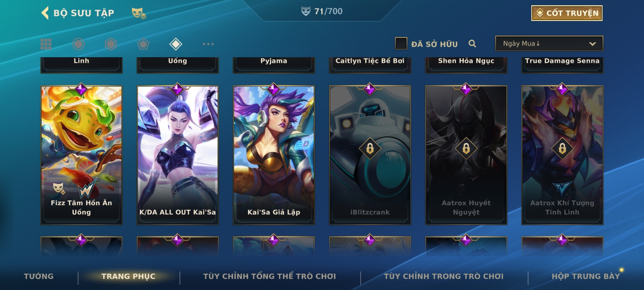
Task: Click the lock icon on iBlitzcrank
Action: 370,149
